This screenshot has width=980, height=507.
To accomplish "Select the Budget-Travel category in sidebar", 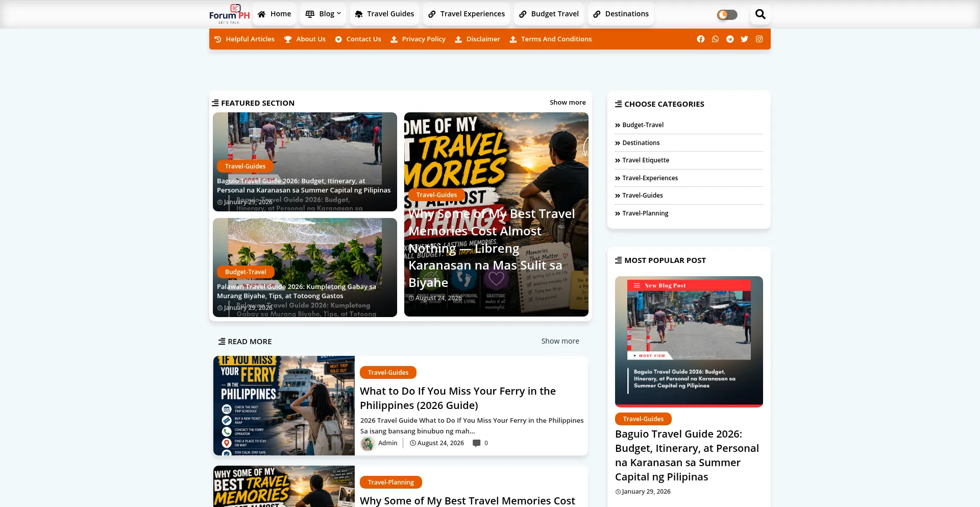I will point(643,125).
